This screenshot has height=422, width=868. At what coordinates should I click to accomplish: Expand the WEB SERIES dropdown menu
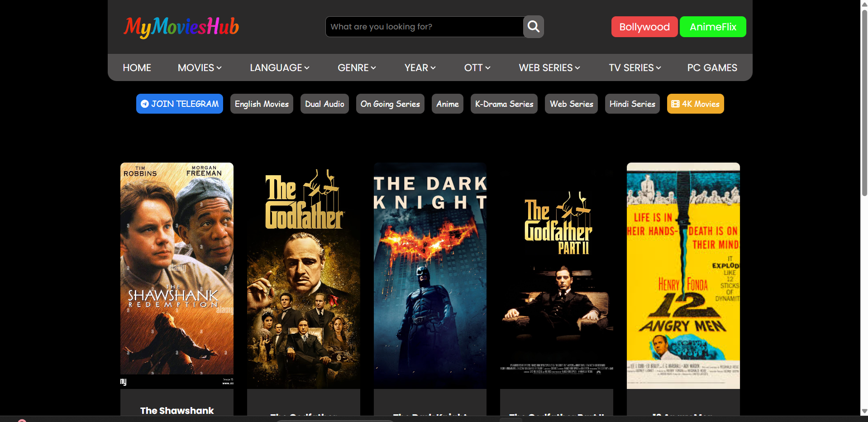549,67
